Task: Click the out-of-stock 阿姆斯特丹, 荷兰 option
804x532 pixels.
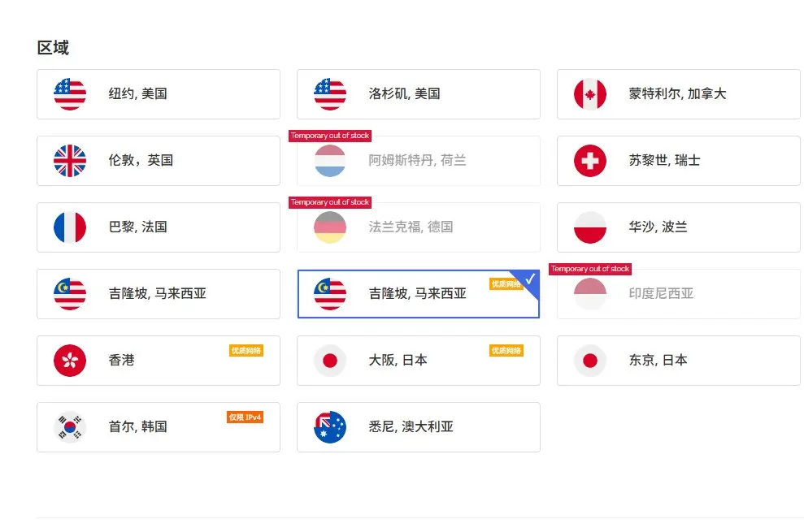Action: [418, 161]
